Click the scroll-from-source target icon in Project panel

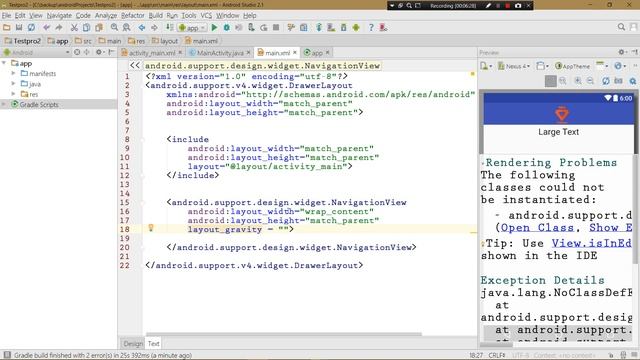77,52
